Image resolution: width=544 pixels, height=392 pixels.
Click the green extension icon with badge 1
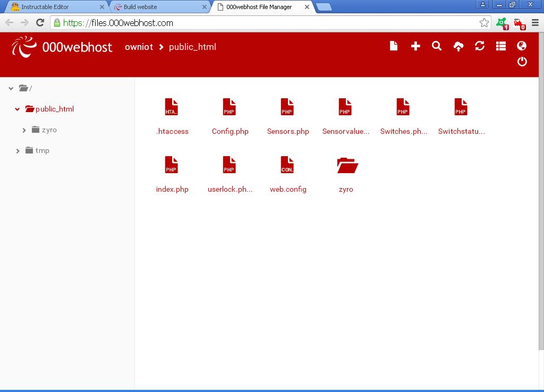[502, 23]
